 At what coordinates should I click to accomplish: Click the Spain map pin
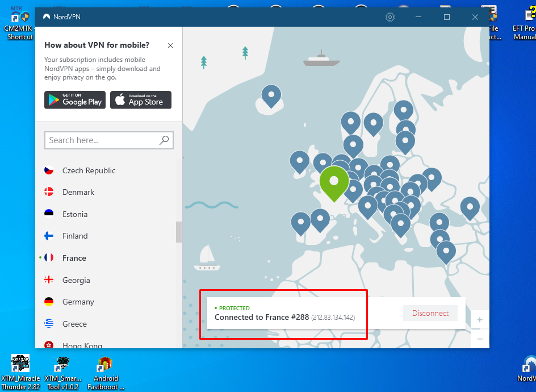pos(320,219)
